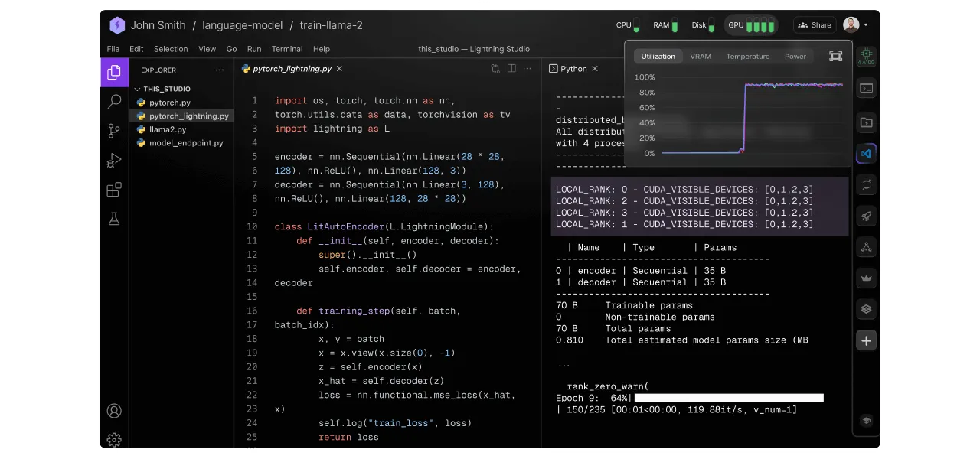Open the Run menu
This screenshot has height=459, width=980.
[254, 48]
